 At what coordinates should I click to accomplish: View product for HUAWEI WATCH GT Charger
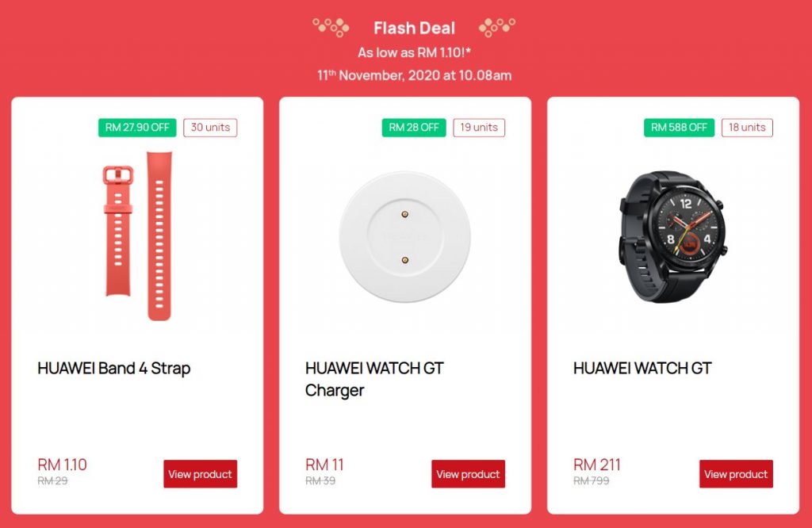point(468,473)
